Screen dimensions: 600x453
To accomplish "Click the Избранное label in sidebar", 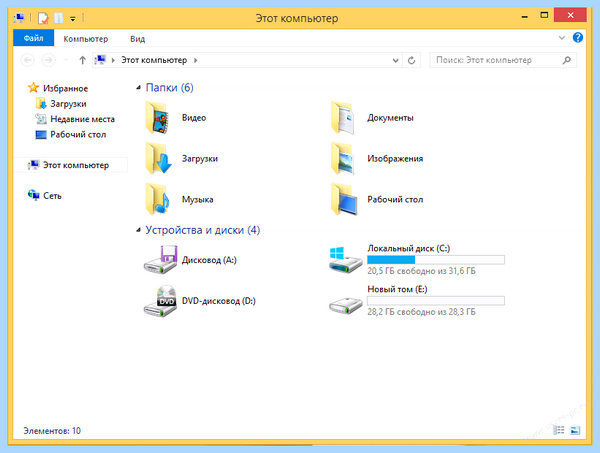I will coord(65,88).
